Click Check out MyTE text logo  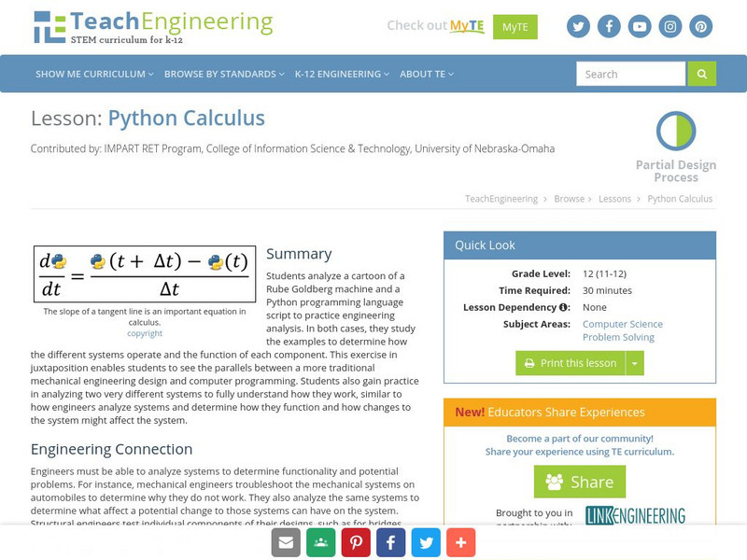pyautogui.click(x=435, y=26)
